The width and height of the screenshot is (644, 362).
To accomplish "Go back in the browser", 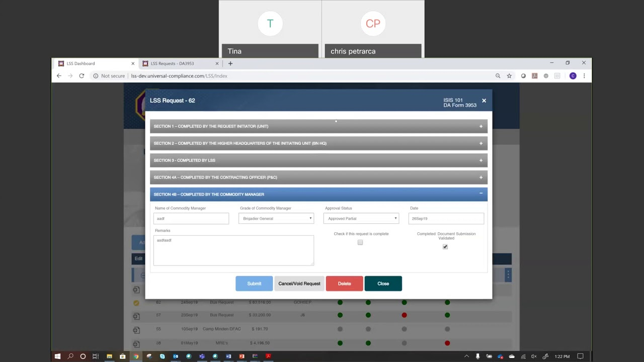I will tap(59, 76).
